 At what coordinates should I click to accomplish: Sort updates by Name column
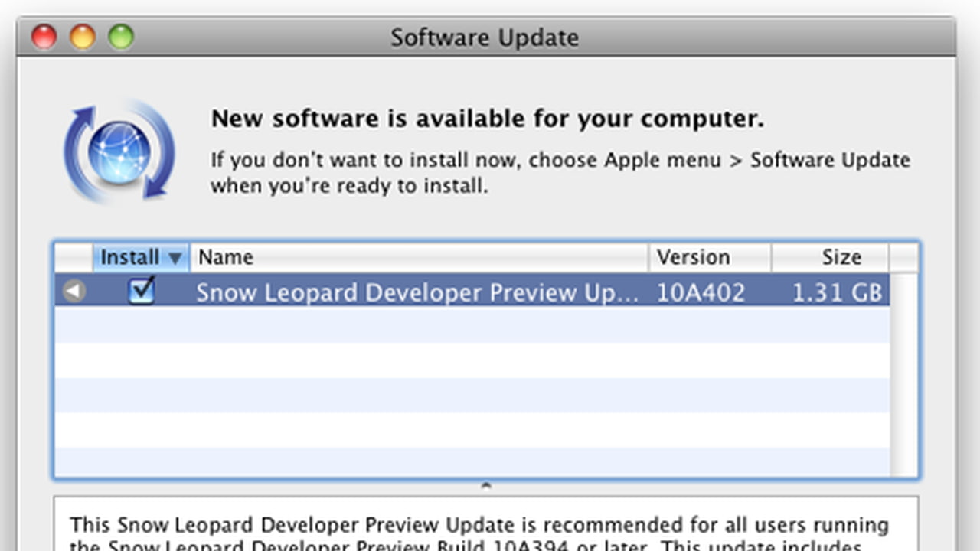click(x=420, y=257)
